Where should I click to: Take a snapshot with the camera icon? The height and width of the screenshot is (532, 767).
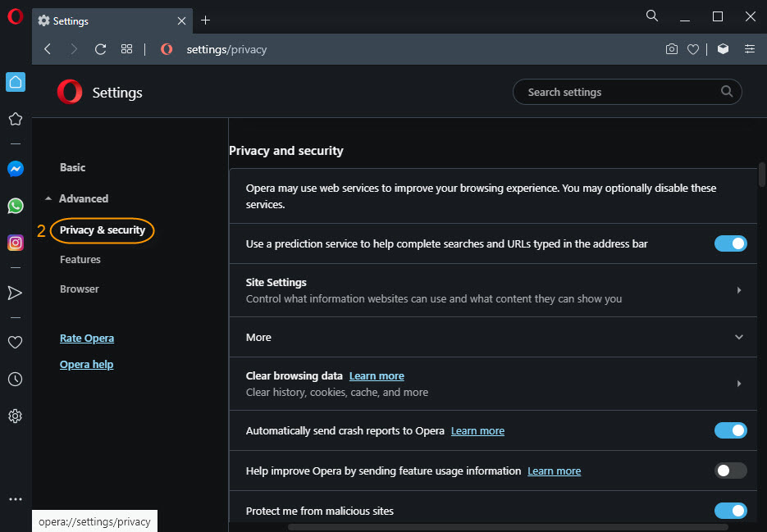(x=672, y=49)
